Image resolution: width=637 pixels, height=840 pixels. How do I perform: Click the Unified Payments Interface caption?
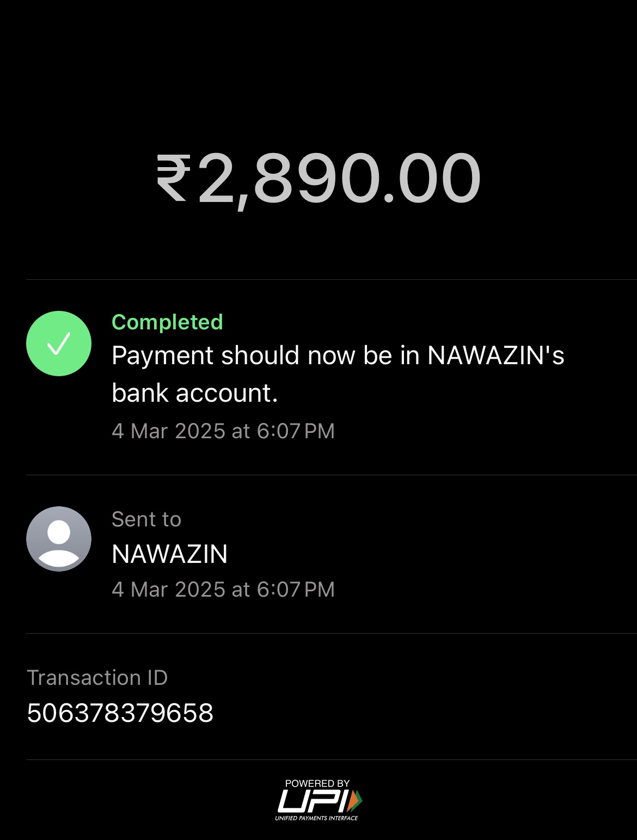pyautogui.click(x=316, y=818)
